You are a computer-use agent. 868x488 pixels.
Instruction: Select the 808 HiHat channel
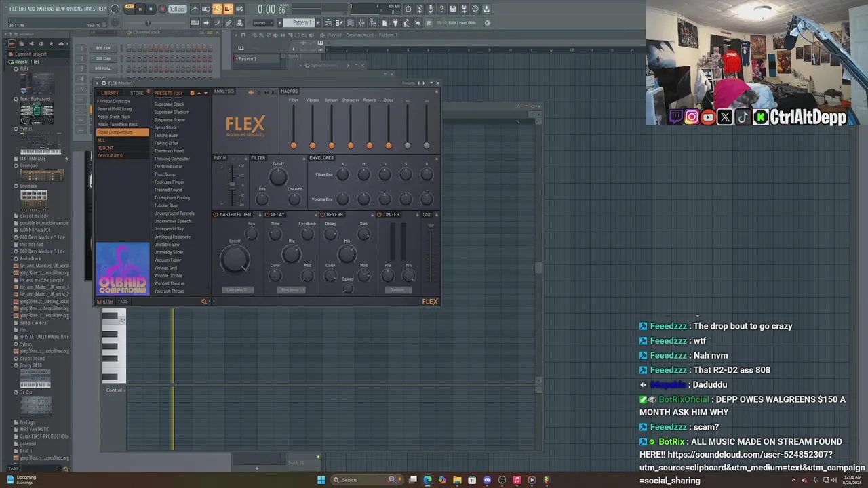pyautogui.click(x=103, y=68)
